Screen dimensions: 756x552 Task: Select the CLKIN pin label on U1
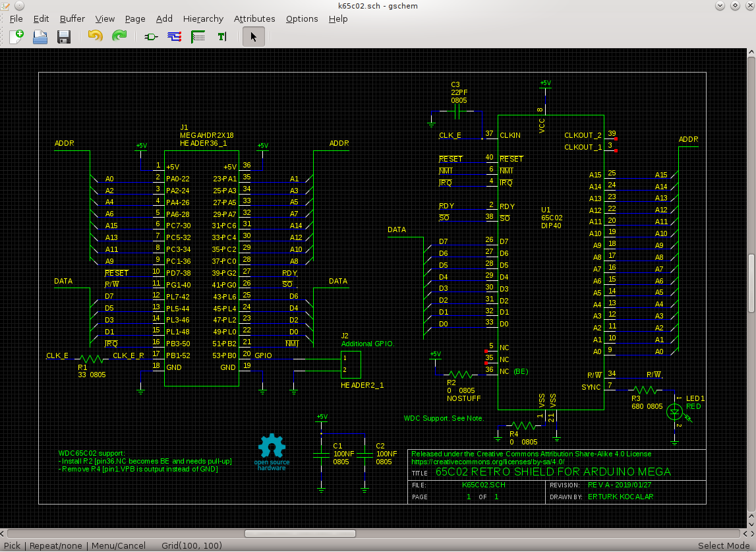pos(510,135)
